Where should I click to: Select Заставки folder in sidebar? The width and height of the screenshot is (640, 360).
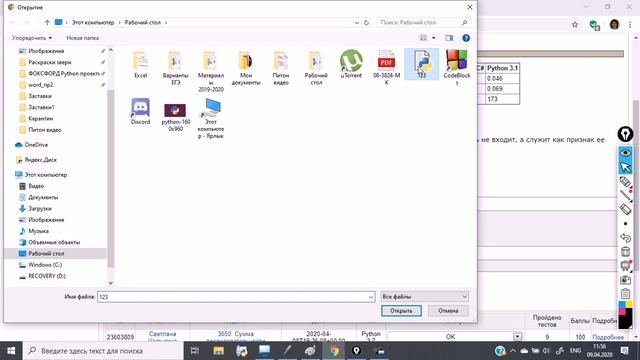(40, 96)
